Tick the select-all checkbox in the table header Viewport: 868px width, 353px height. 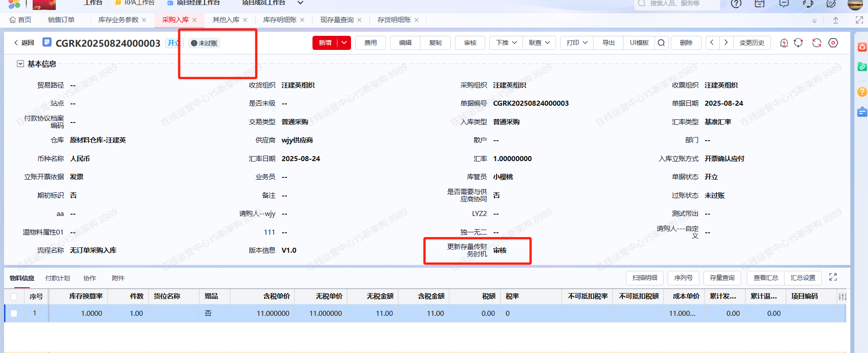[14, 297]
